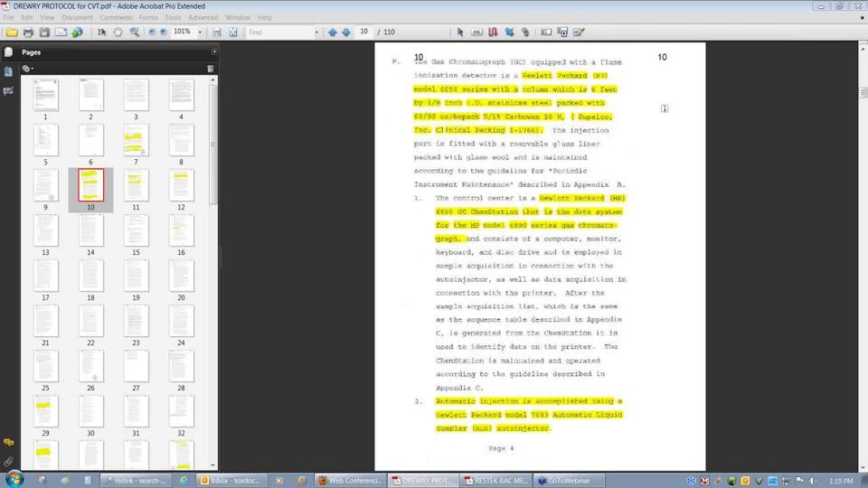Zoom out with the minus circle button
This screenshot has width=868, height=488.
[152, 33]
